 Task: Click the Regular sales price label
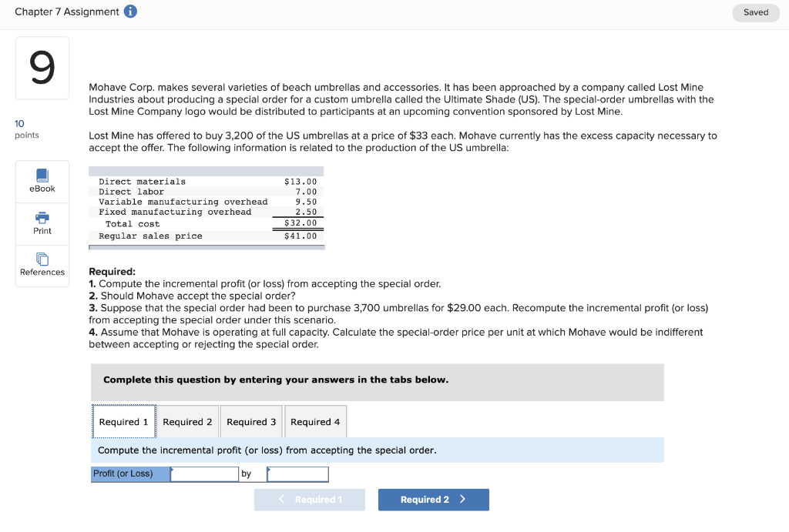(150, 236)
